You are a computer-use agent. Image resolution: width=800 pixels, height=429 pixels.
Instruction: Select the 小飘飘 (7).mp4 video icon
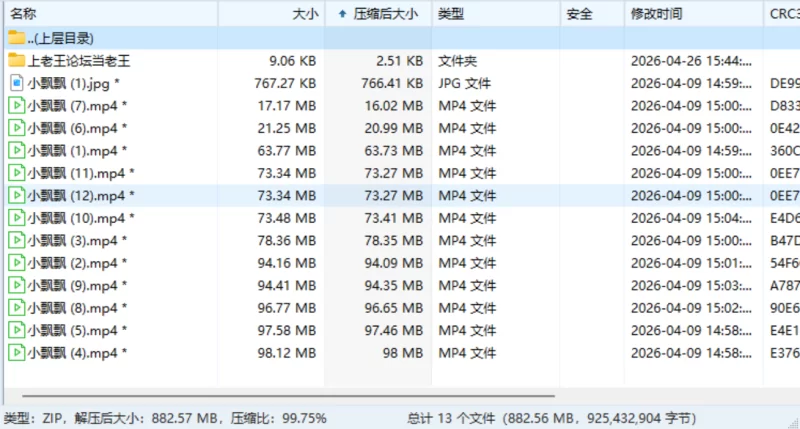(x=16, y=105)
